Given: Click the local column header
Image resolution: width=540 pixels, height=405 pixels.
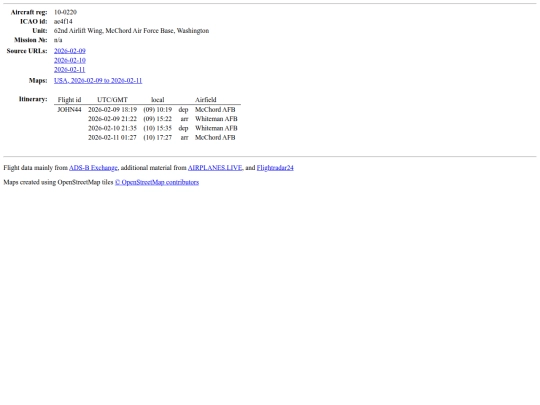Looking at the screenshot, I should click(157, 100).
